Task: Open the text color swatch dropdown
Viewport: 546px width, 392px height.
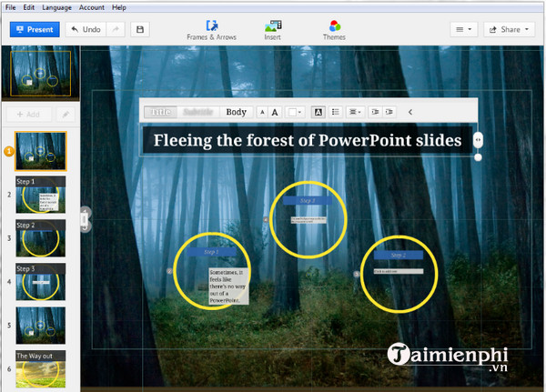Action: (295, 112)
